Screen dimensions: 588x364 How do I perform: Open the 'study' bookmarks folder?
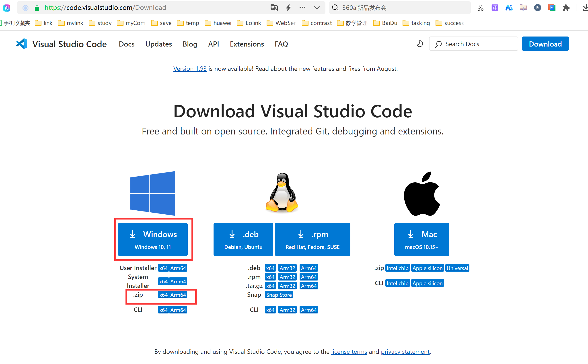click(100, 23)
